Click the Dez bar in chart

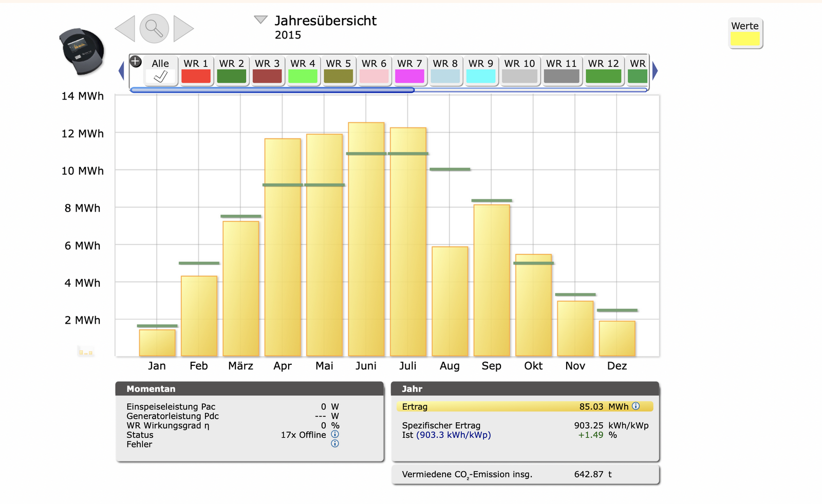point(617,339)
